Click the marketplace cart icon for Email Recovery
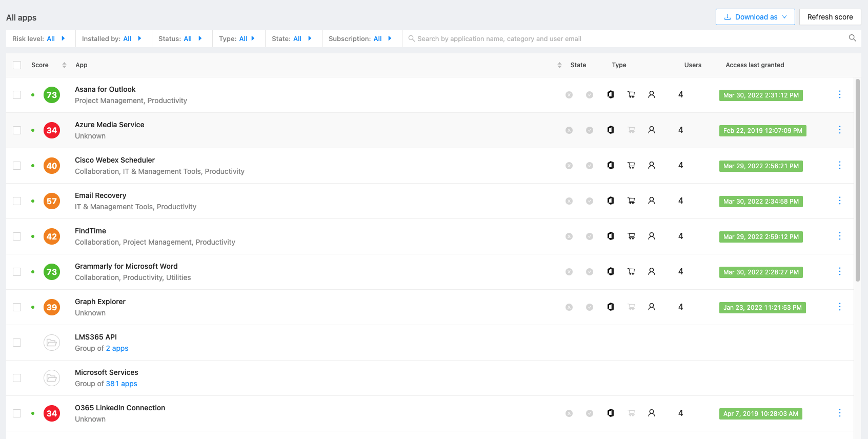 [x=631, y=201]
